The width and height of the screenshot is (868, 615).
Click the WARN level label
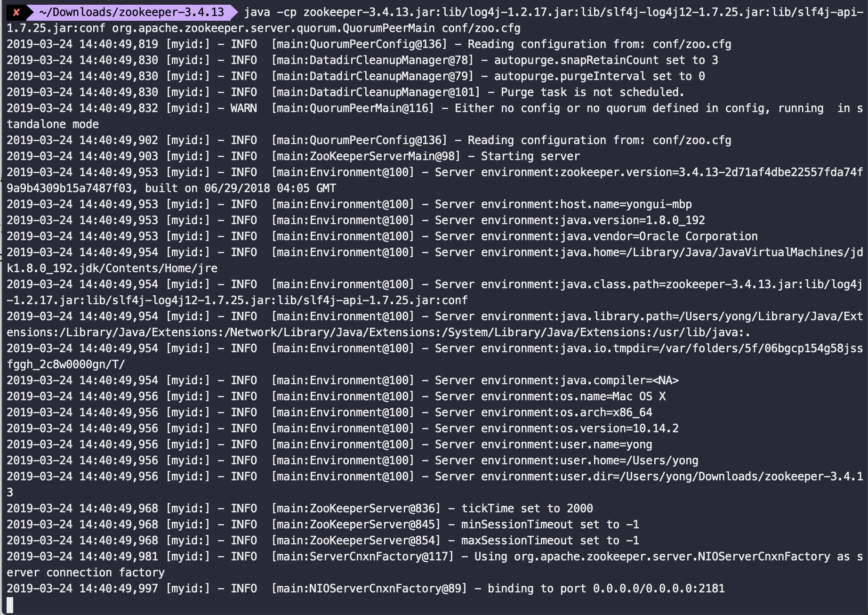click(x=244, y=108)
